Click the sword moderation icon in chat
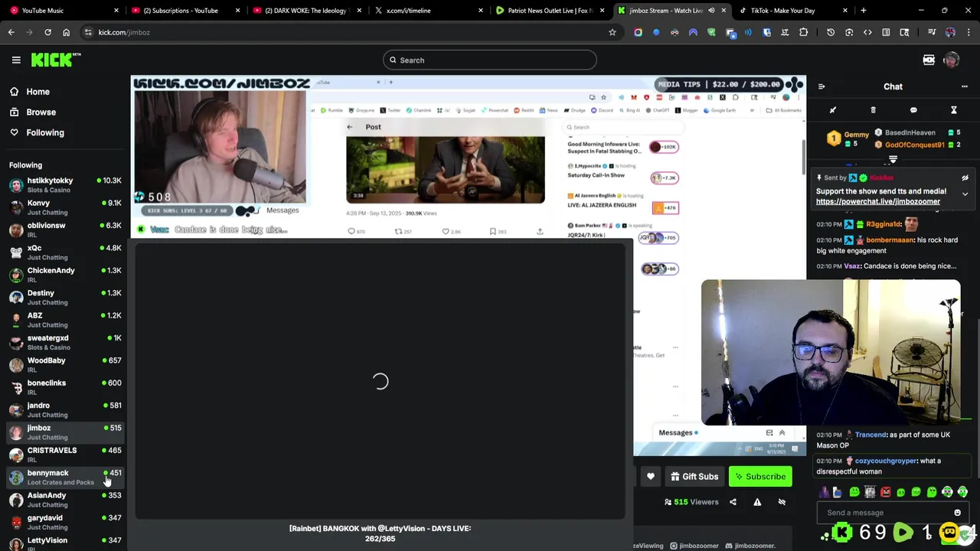The height and width of the screenshot is (551, 980). pyautogui.click(x=833, y=110)
